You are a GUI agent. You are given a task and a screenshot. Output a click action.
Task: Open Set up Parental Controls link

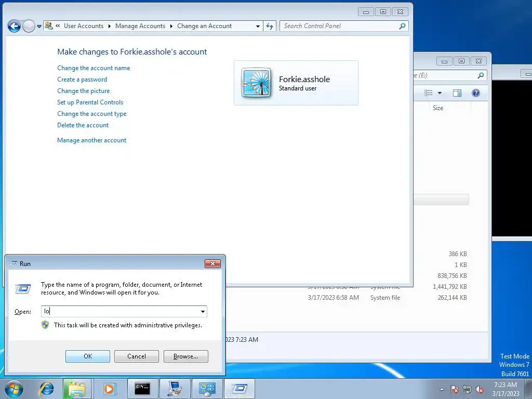[90, 102]
